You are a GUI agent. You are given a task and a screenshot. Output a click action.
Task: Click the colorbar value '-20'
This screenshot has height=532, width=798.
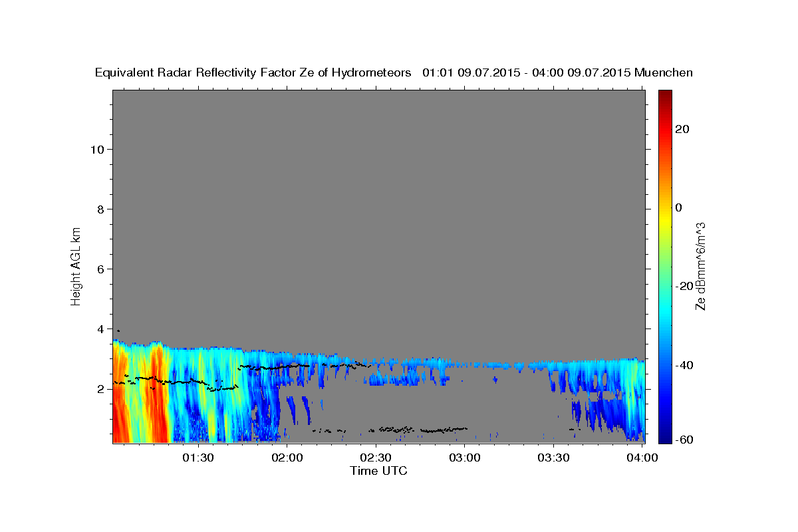[685, 286]
